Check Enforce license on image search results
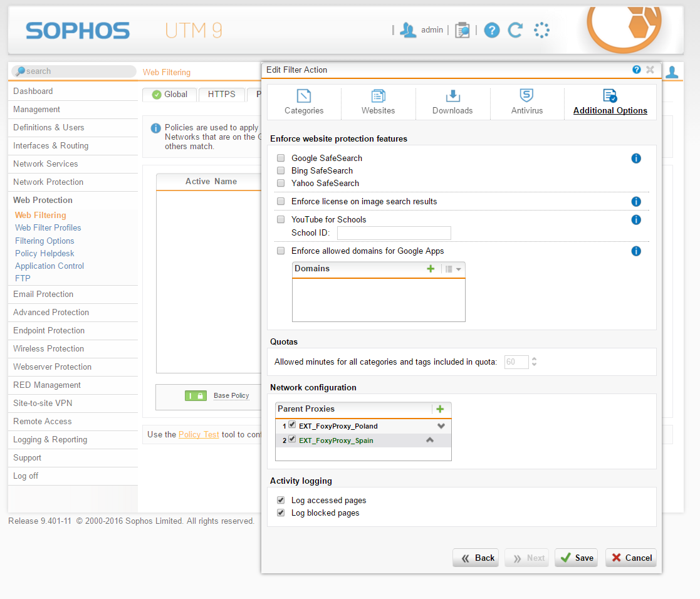The height and width of the screenshot is (599, 700). pos(281,201)
